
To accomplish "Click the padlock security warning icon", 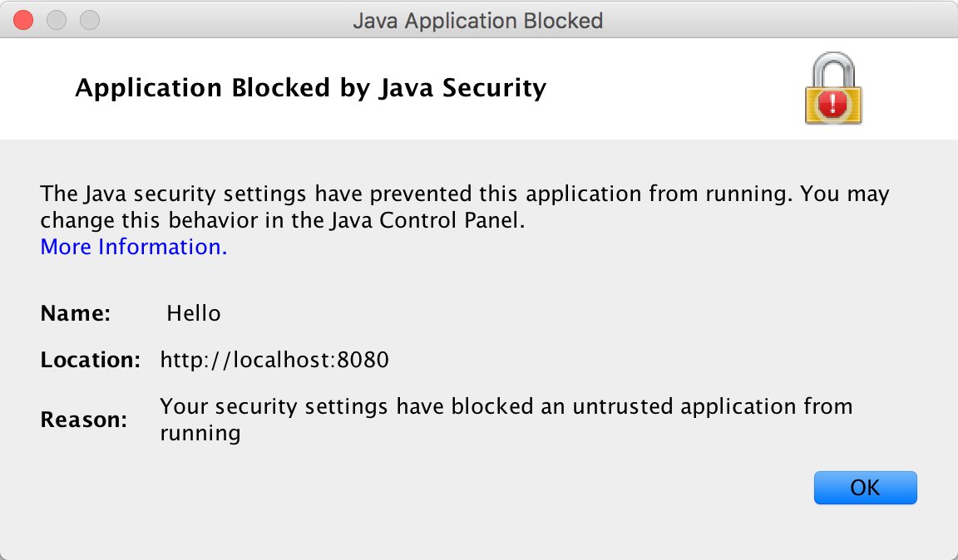I will [x=832, y=90].
